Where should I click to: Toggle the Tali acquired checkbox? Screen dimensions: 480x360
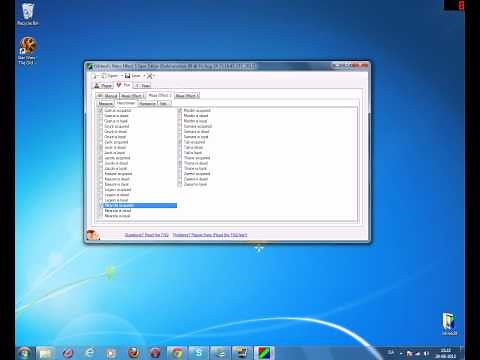coord(180,142)
